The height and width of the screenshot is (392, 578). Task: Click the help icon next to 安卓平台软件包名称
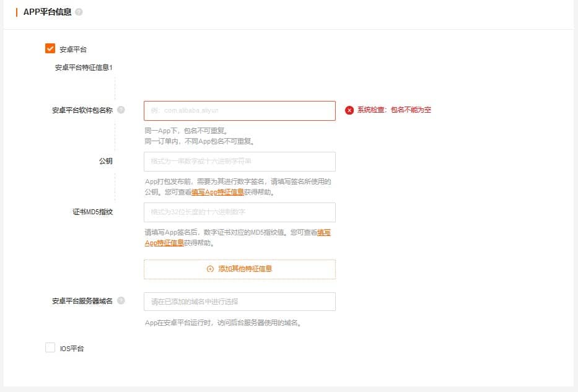pyautogui.click(x=121, y=110)
